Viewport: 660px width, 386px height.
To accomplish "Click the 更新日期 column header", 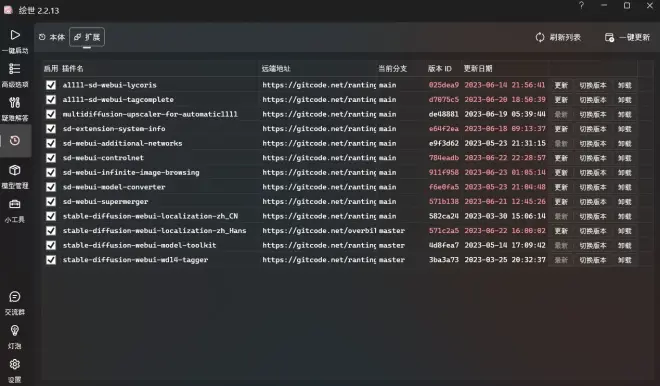I will click(478, 69).
